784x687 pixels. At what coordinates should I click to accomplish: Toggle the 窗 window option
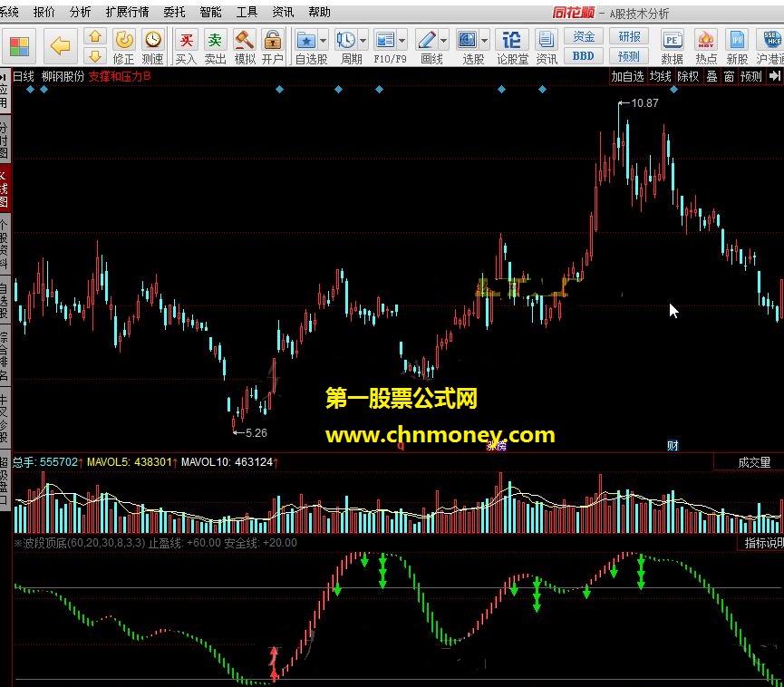(729, 76)
